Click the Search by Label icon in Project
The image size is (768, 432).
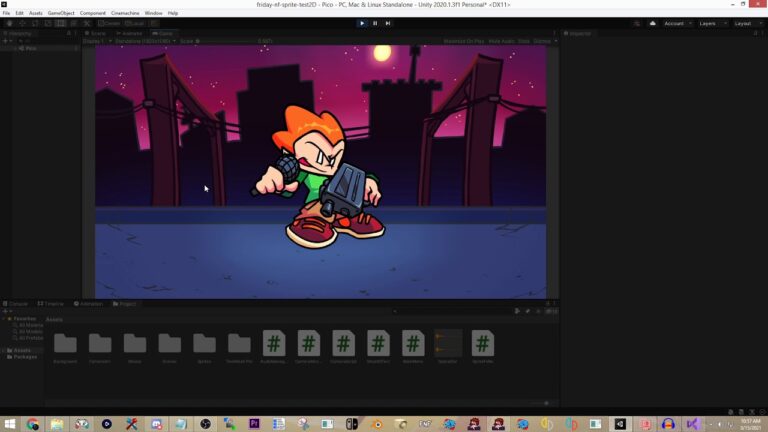(528, 311)
